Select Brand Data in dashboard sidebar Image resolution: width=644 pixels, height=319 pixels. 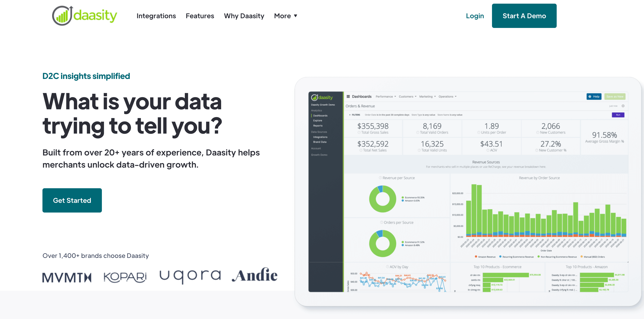pyautogui.click(x=320, y=142)
